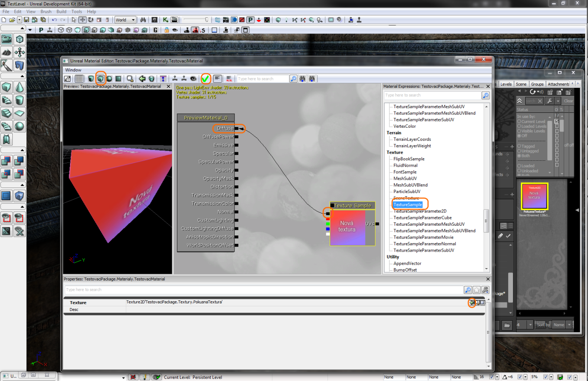
Task: Add sphere brush builder
Action: 20,126
